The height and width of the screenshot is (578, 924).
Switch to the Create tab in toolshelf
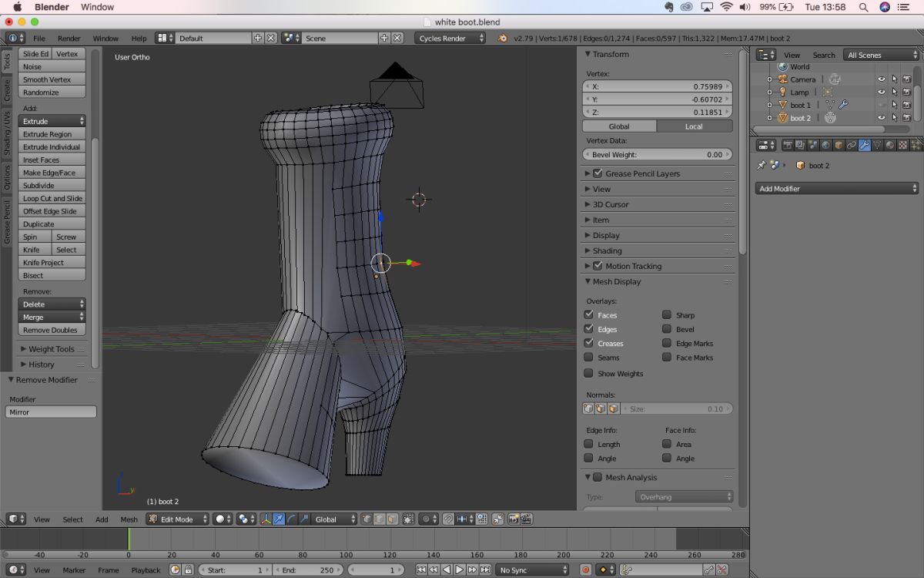[7, 90]
